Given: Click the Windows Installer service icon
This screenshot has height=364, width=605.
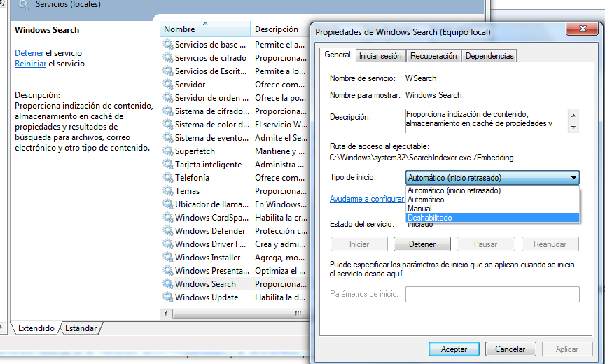Looking at the screenshot, I should click(x=167, y=258).
